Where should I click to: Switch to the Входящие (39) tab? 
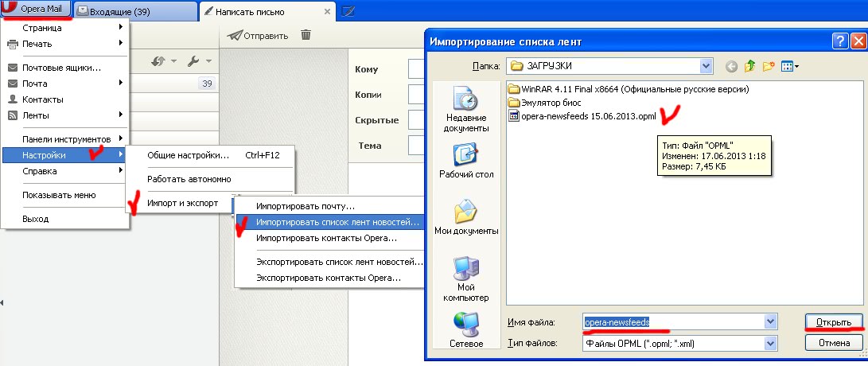pos(135,11)
